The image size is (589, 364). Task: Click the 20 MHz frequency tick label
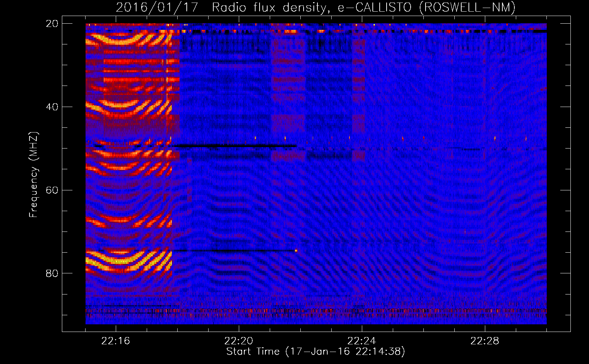(x=52, y=24)
